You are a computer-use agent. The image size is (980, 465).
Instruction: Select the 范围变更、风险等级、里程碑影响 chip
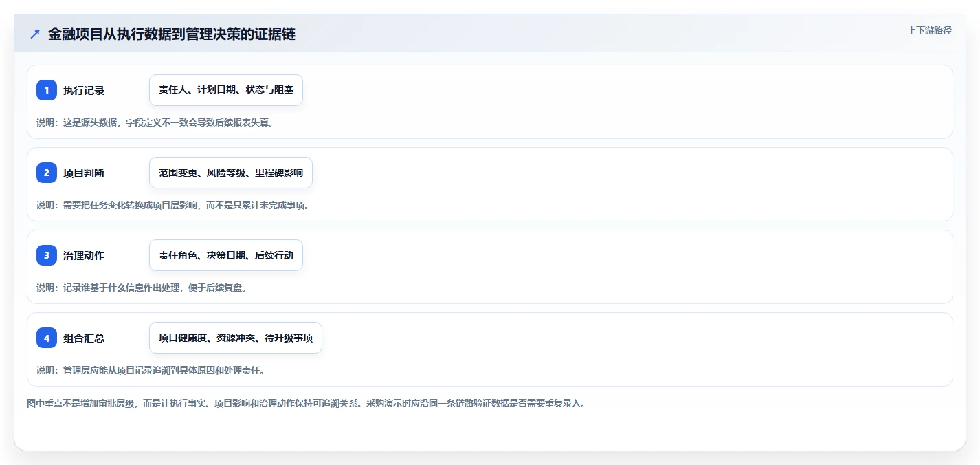(x=231, y=173)
